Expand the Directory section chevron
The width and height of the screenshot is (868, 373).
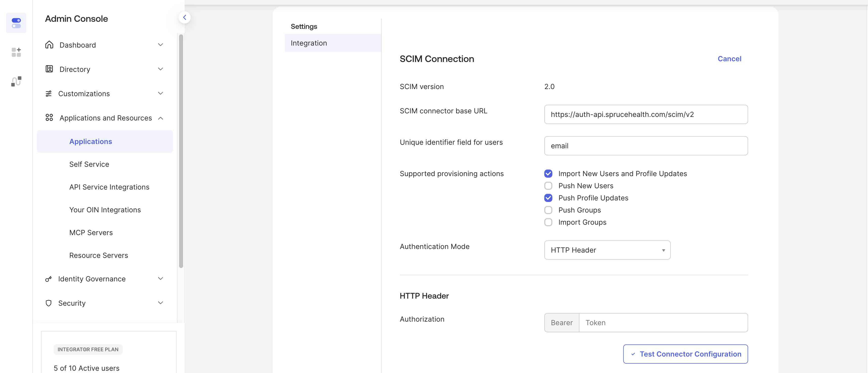coord(160,69)
